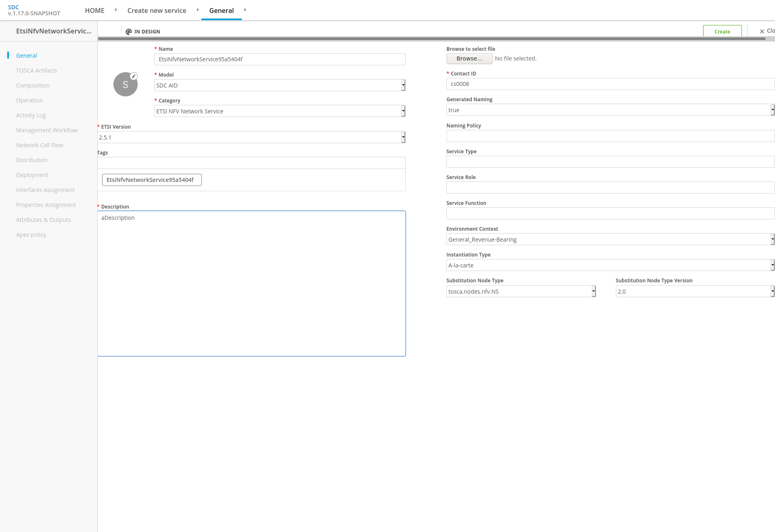
Task: Open the Generated Naming dropdown
Action: [610, 110]
